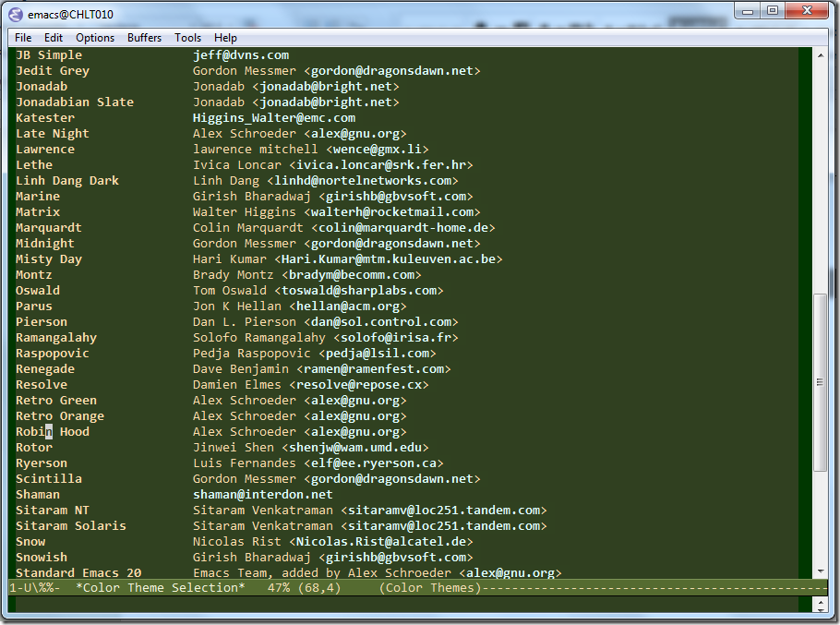Select the "Ryerson" theme
This screenshot has height=625, width=840.
click(42, 463)
